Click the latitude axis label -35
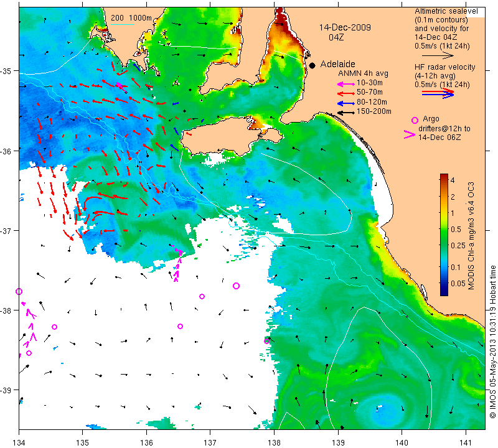 (x=6, y=71)
